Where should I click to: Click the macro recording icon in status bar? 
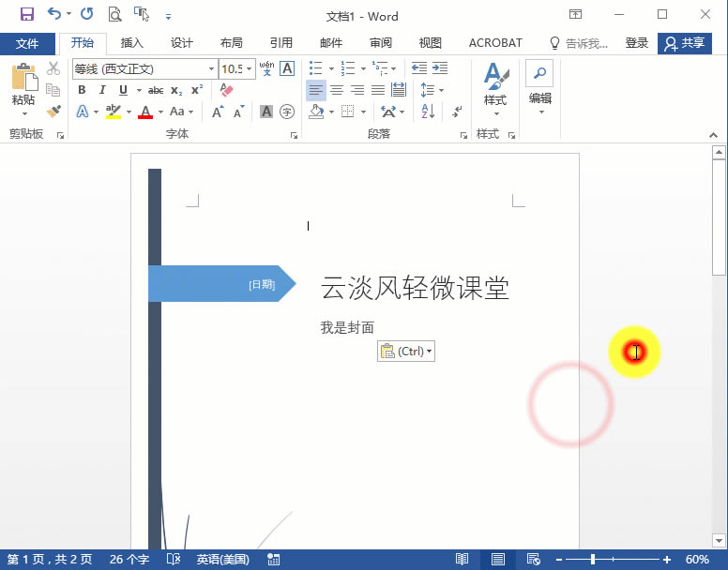(273, 560)
